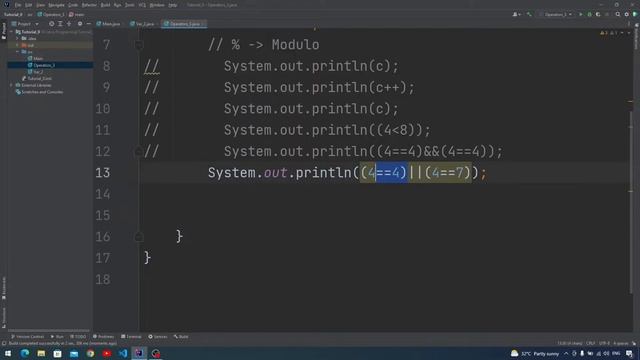This screenshot has height=360, width=640.
Task: Toggle fold marker at line 16
Action: click(x=139, y=237)
